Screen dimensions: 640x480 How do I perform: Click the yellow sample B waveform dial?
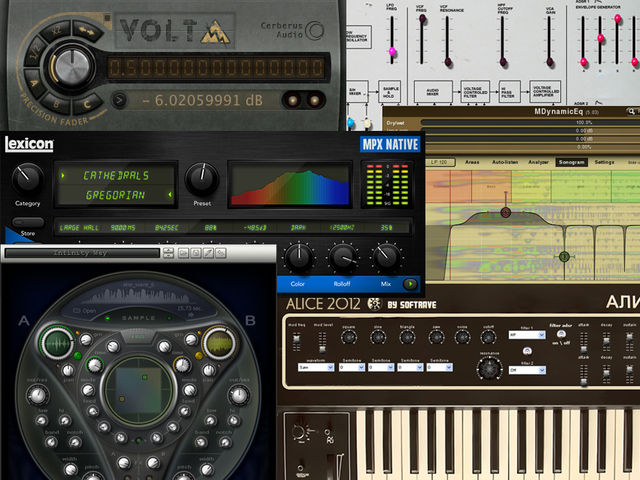[219, 342]
